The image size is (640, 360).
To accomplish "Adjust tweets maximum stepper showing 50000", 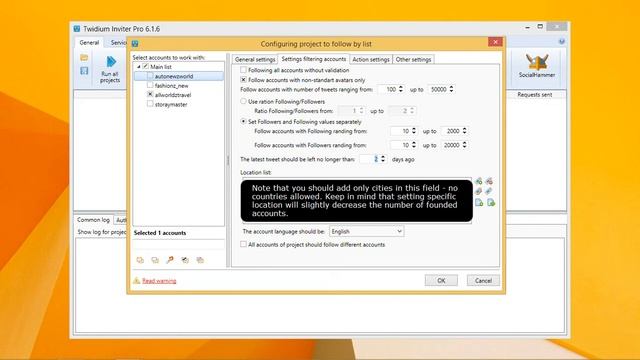I will [x=451, y=89].
